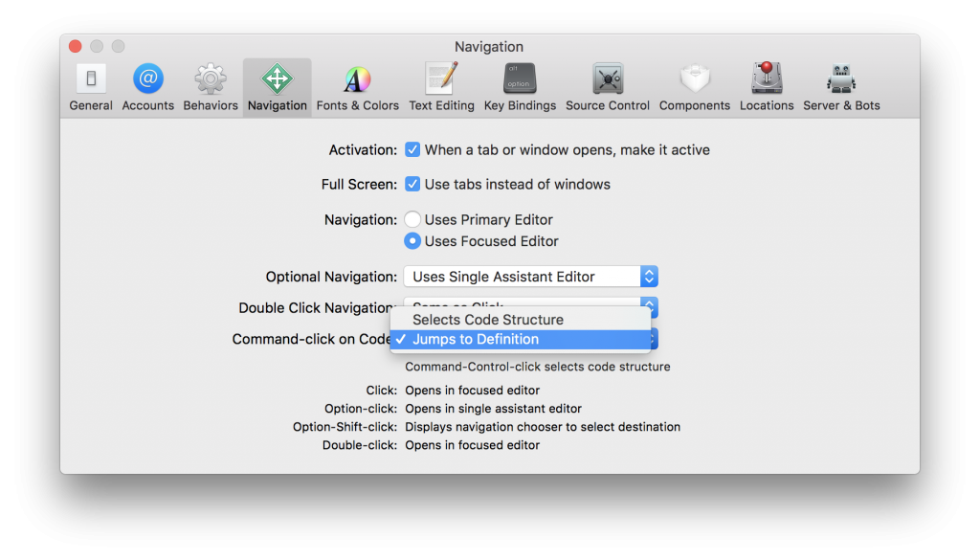
Task: Open the Locations preferences pane
Action: tap(766, 84)
